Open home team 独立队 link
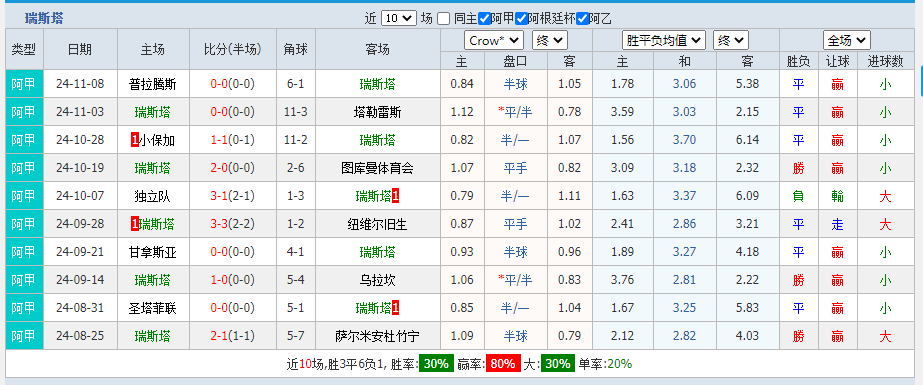923x385 pixels. [152, 197]
